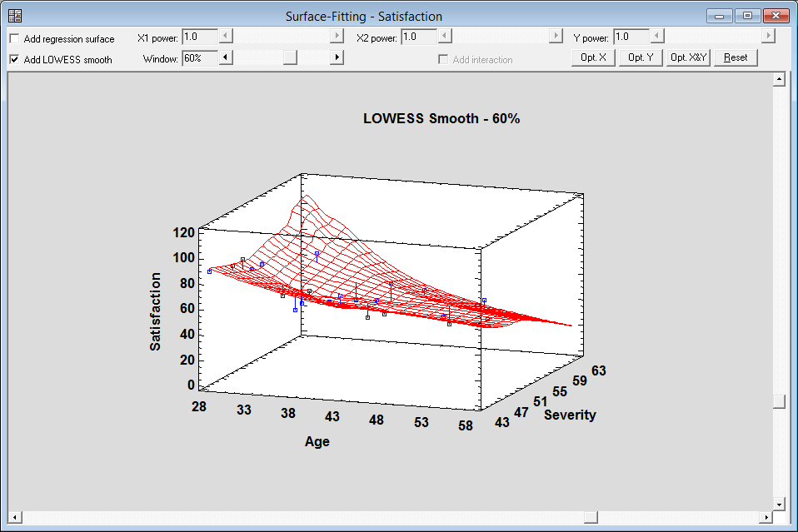
Task: Click the horizontal scrollbar left arrow
Action: point(14,517)
